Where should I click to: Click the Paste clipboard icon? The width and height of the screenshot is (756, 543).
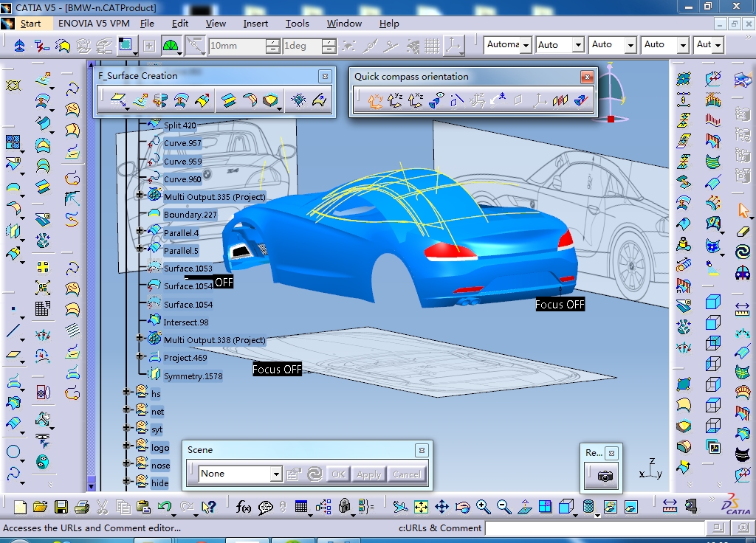point(143,507)
